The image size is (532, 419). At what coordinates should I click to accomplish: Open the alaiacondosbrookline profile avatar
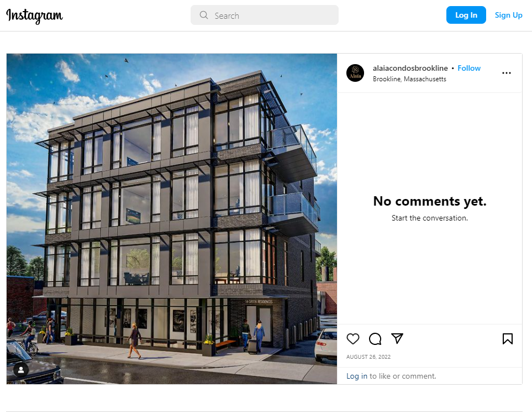(x=355, y=73)
